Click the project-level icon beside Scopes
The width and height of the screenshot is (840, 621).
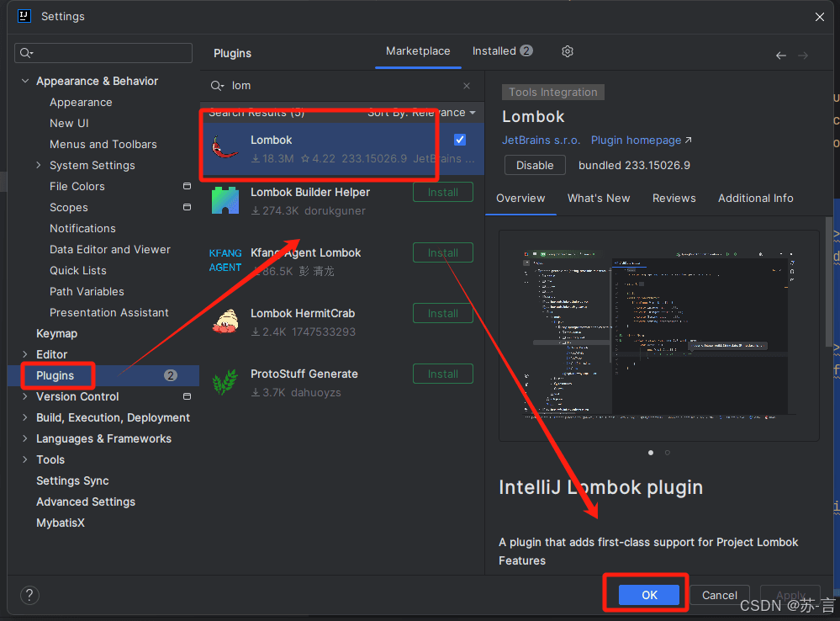point(187,207)
